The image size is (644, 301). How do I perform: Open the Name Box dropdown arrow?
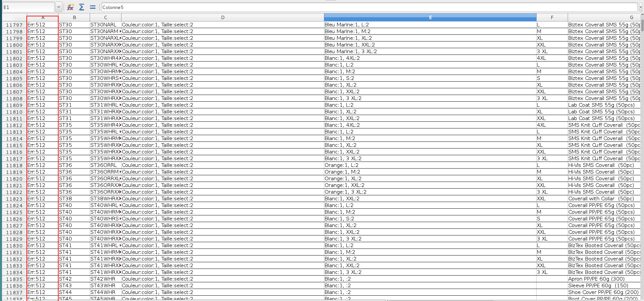pyautogui.click(x=59, y=7)
